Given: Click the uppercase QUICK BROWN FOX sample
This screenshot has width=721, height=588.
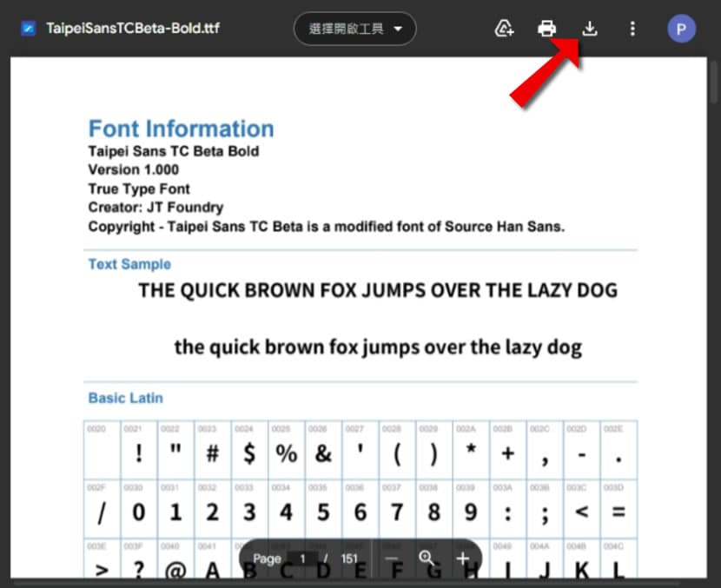Looking at the screenshot, I should click(x=378, y=290).
